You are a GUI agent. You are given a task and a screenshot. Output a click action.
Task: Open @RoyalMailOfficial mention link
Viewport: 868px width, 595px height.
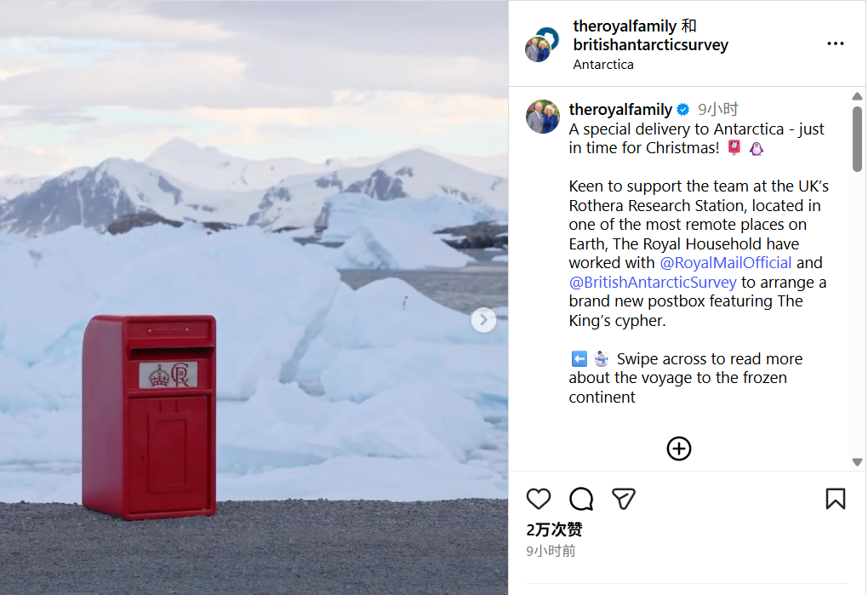[725, 263]
